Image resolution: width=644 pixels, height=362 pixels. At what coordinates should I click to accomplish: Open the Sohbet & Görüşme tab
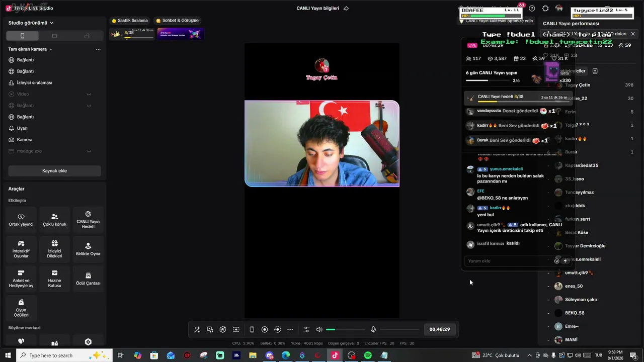(x=177, y=21)
